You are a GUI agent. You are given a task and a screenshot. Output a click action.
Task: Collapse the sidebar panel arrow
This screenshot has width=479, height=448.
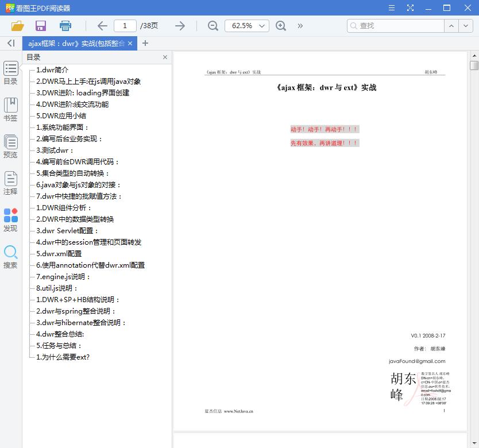pyautogui.click(x=11, y=43)
